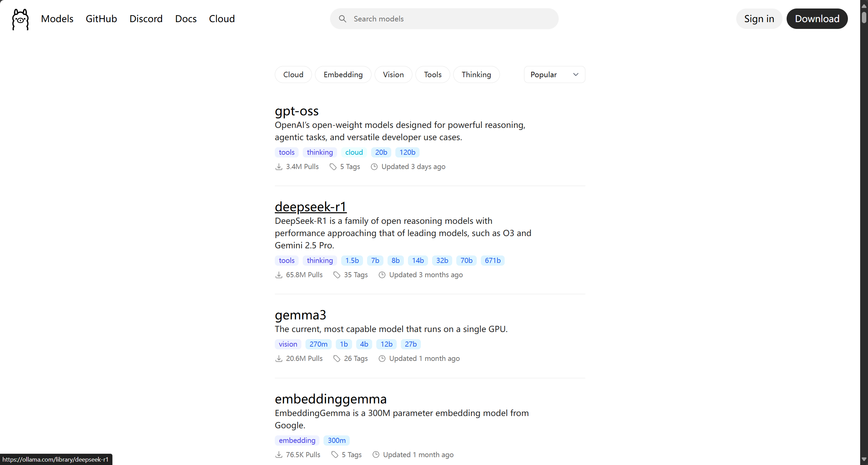Enable the Thinking filter chip
Image resolution: width=868 pixels, height=465 pixels.
click(x=476, y=74)
